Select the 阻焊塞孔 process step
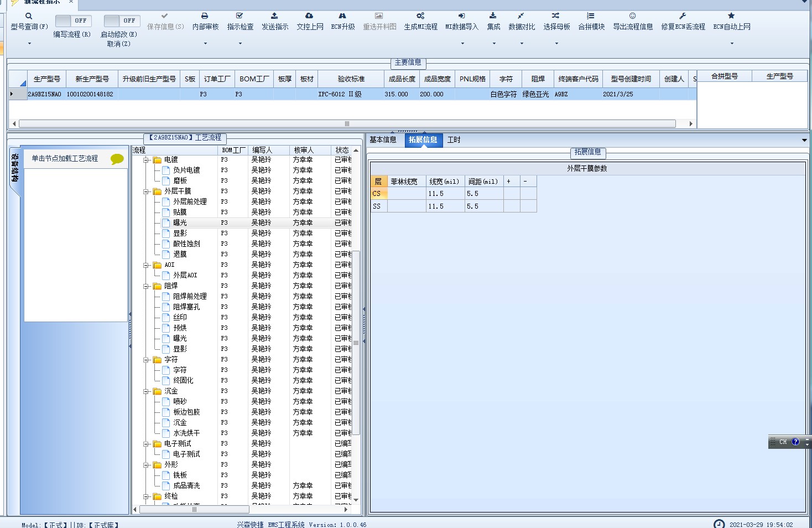Screen dimensions: 812x528 [186, 307]
